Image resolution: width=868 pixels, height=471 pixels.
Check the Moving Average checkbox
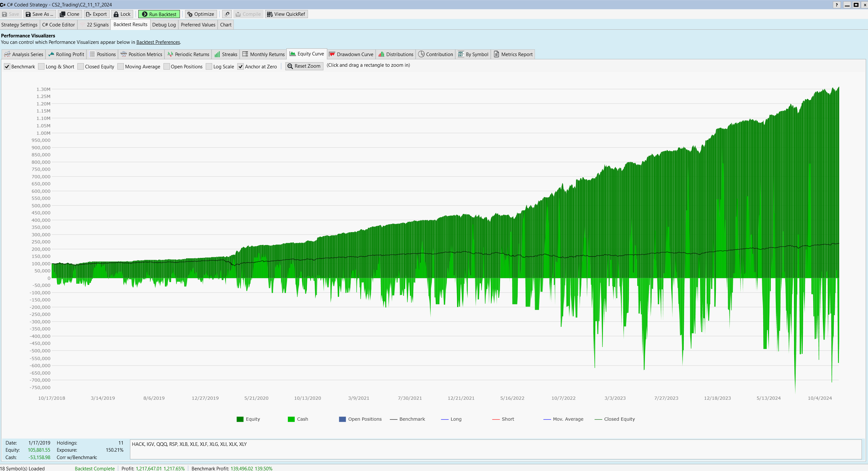tap(121, 67)
